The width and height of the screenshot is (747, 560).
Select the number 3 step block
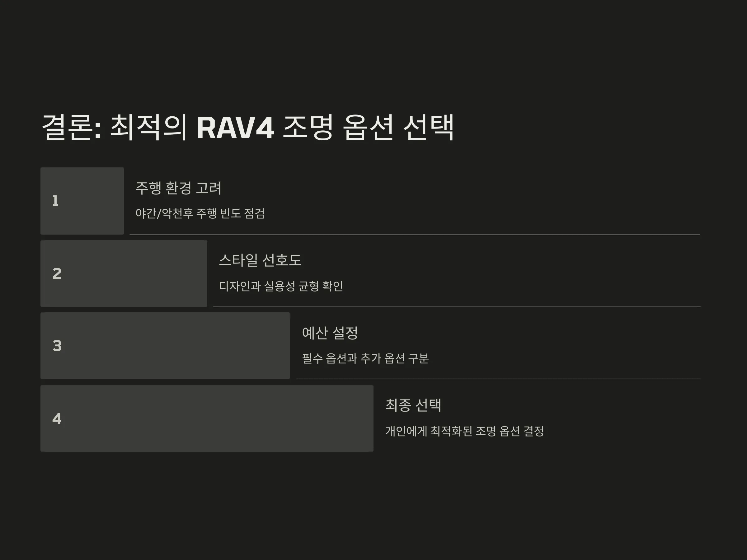(165, 346)
